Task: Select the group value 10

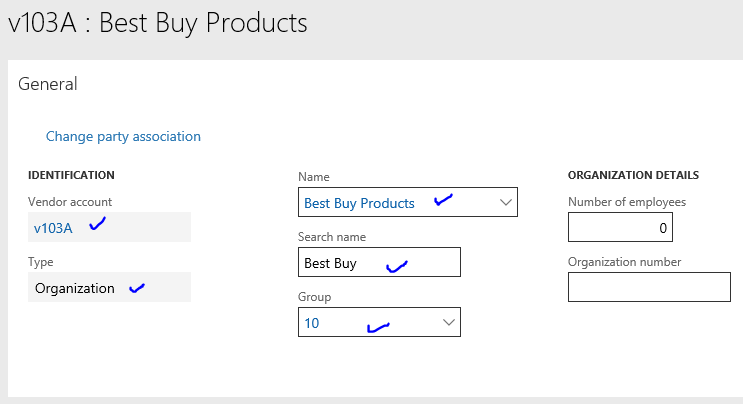Action: (312, 323)
